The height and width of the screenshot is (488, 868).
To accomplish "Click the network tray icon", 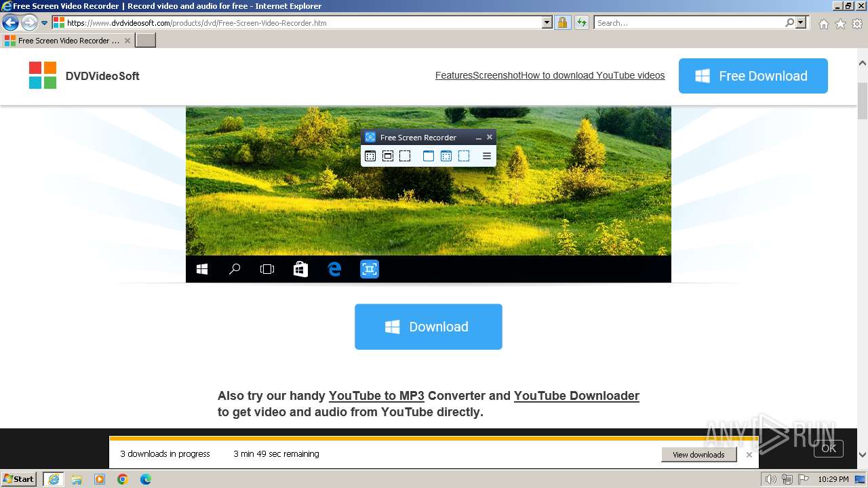I will 787,479.
